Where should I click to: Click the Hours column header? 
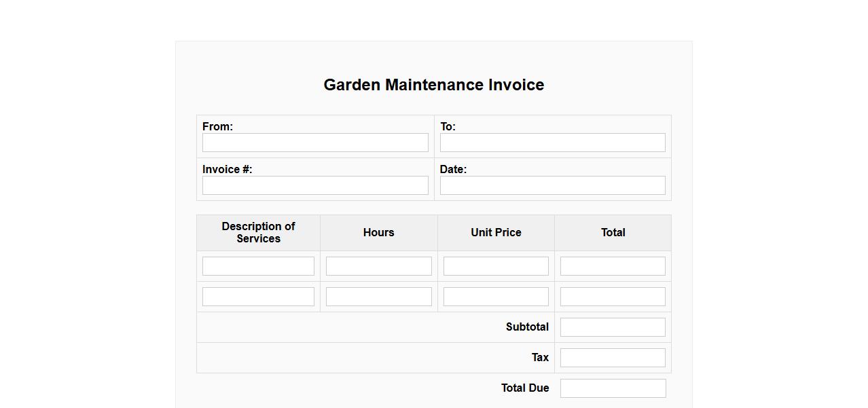click(378, 233)
